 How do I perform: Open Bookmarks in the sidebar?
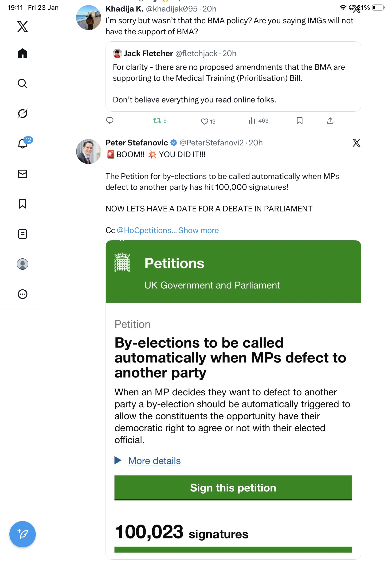[x=23, y=204]
